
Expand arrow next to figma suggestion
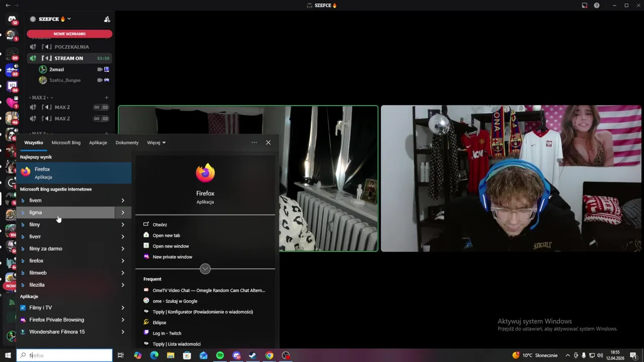point(123,213)
